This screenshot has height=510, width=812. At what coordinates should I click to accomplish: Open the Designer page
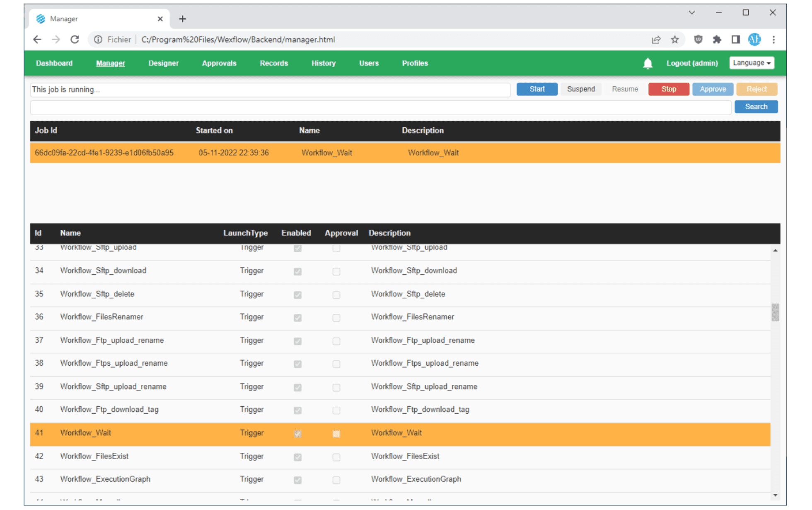point(164,63)
